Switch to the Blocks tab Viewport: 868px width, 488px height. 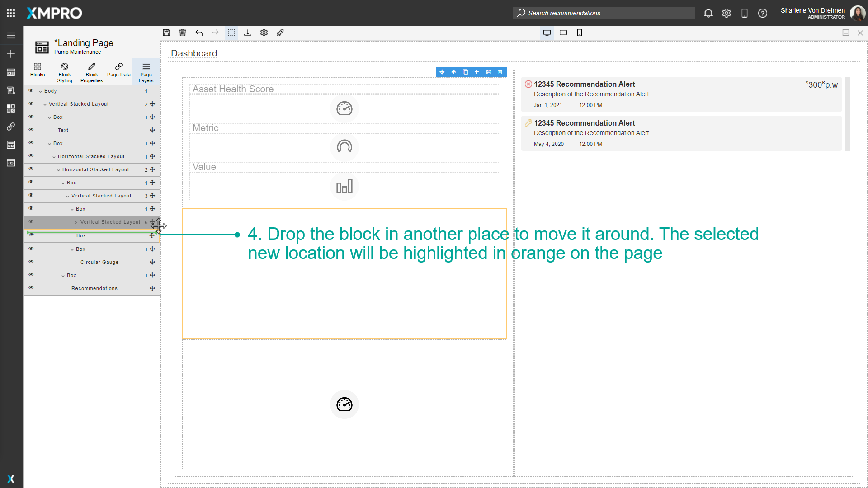pyautogui.click(x=38, y=72)
